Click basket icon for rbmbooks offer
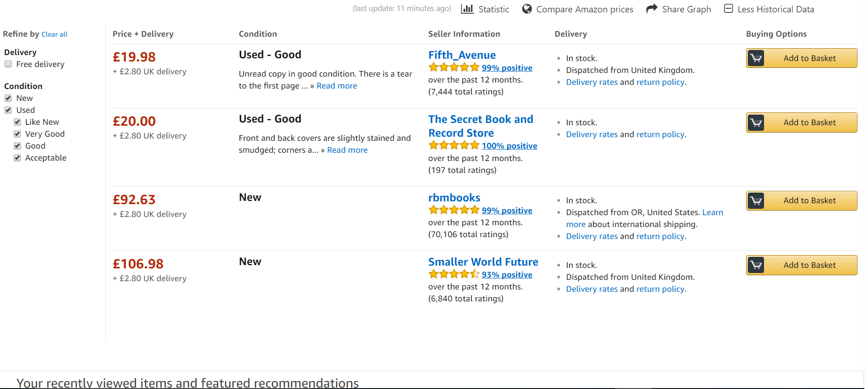The image size is (868, 389). click(x=756, y=200)
